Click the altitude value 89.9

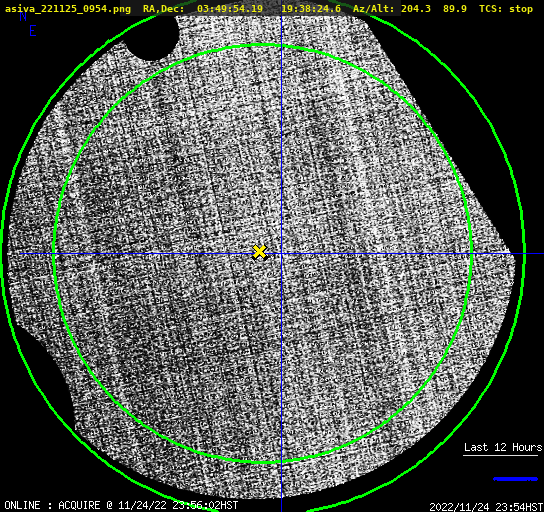[454, 8]
